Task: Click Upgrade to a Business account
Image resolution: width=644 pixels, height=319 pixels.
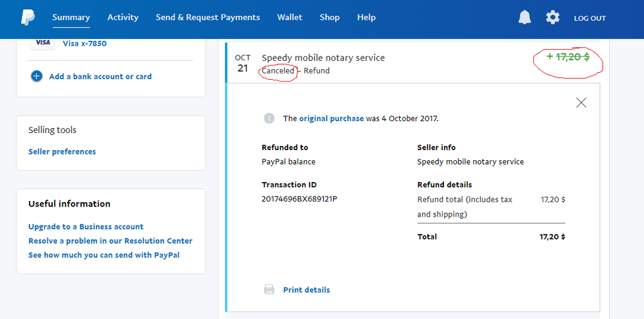Action: (x=86, y=227)
